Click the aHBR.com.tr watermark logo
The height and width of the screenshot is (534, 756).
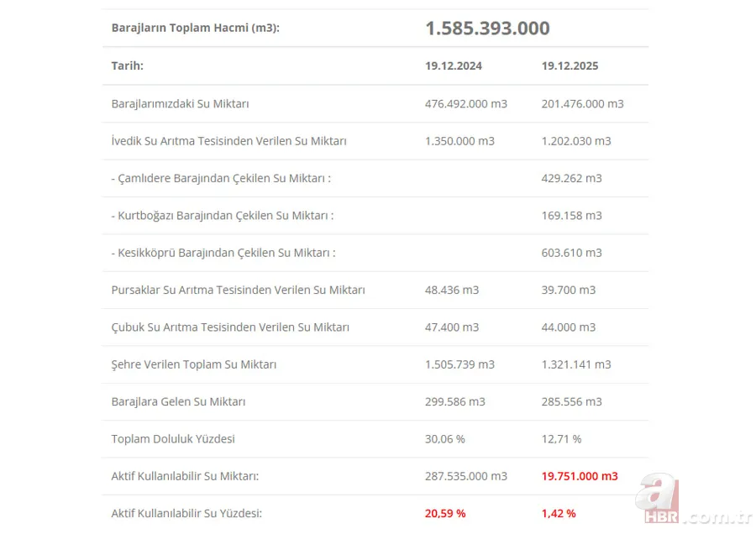(x=692, y=502)
